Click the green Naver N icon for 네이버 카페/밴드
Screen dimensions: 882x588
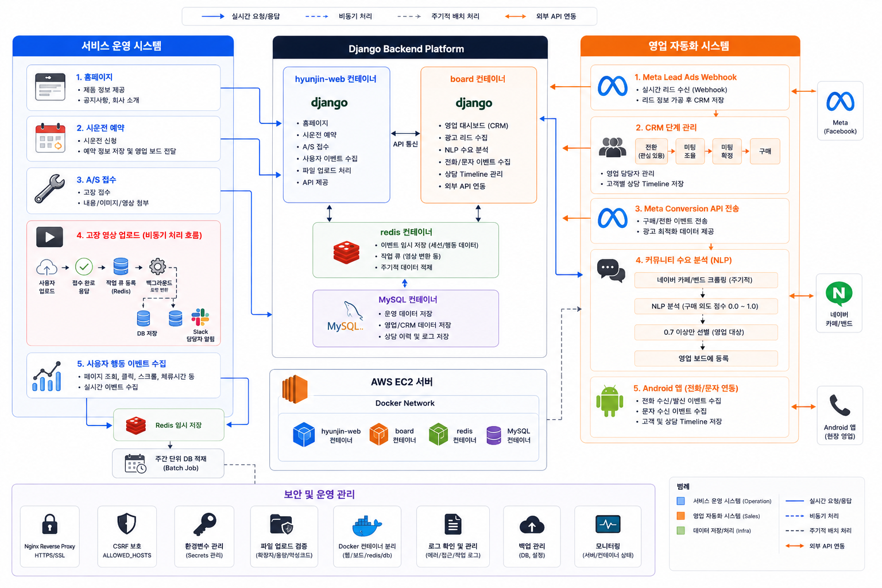click(839, 293)
